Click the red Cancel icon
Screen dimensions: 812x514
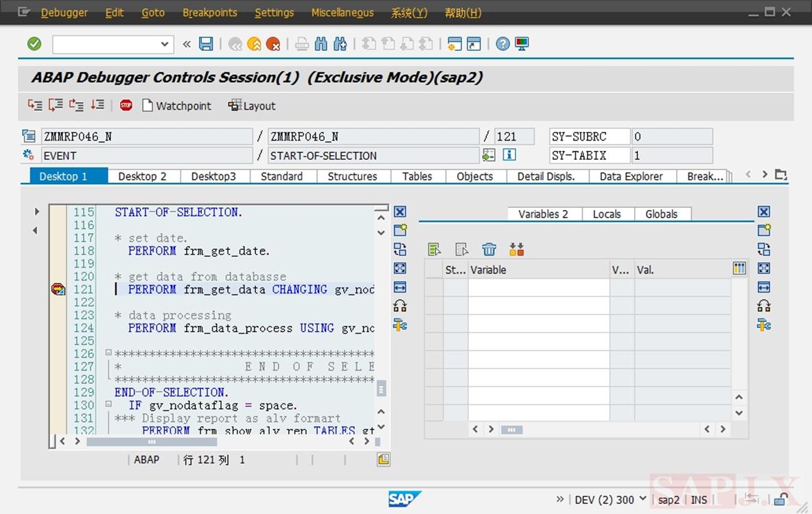pos(273,44)
